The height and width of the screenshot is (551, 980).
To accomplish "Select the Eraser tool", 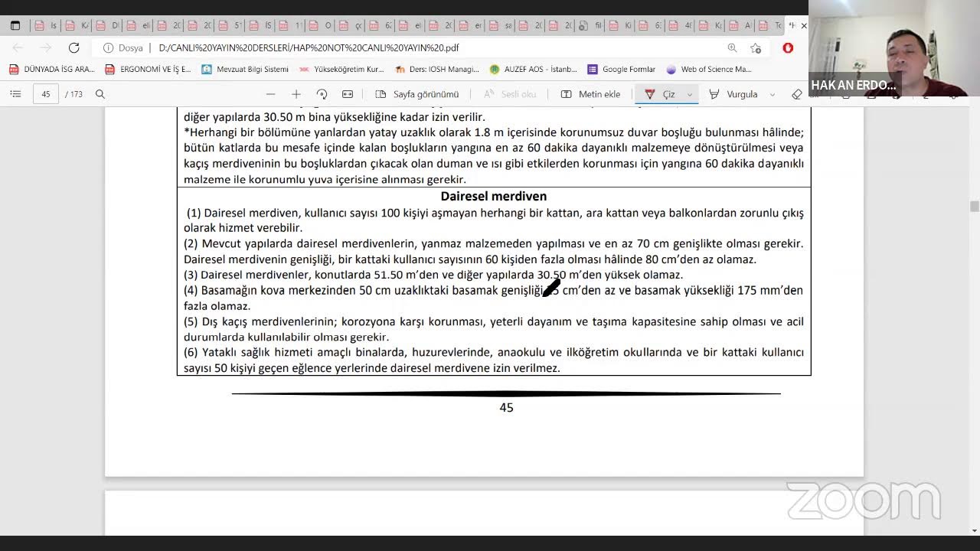I will [797, 94].
